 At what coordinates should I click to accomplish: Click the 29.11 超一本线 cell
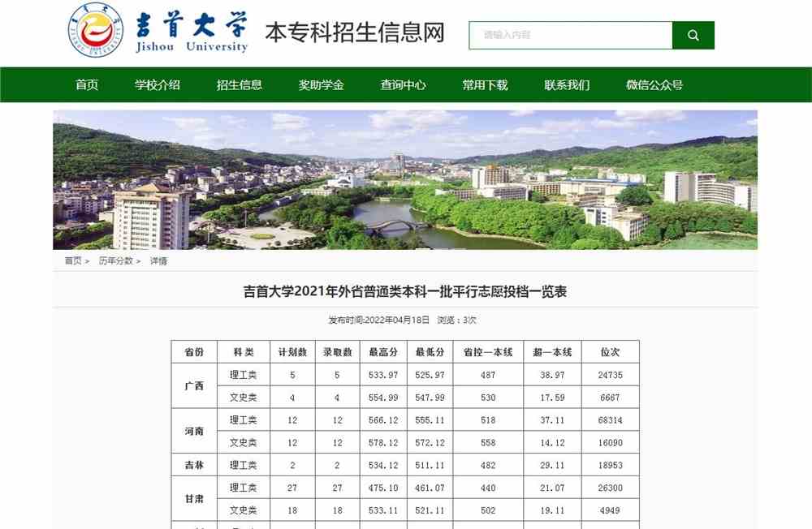(552, 465)
